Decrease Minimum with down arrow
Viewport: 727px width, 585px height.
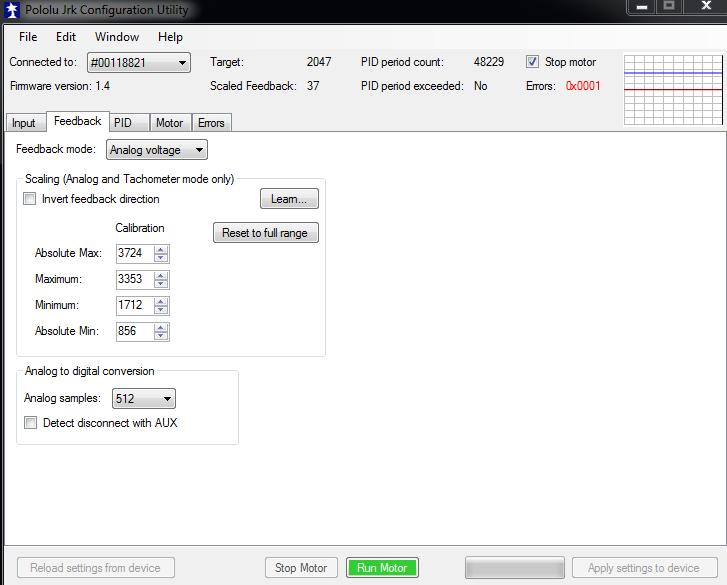click(x=161, y=310)
